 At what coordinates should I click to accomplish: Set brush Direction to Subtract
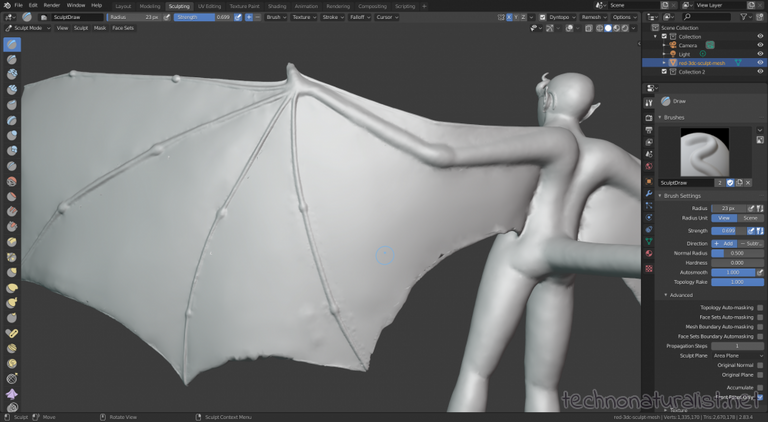point(751,243)
